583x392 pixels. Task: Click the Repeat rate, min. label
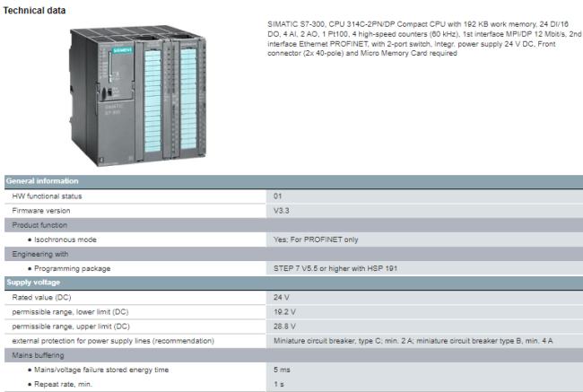[x=65, y=384]
